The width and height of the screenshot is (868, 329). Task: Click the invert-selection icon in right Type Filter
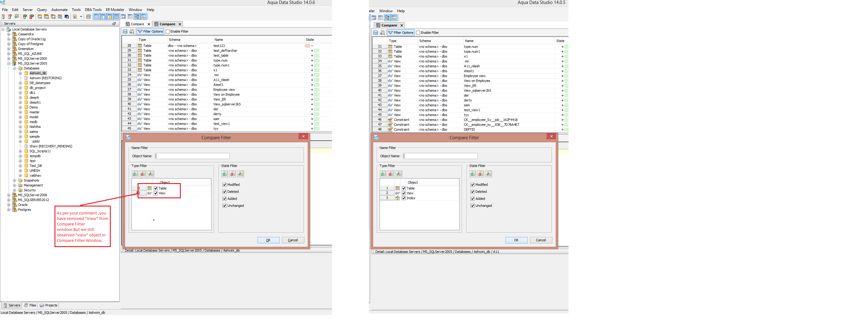(399, 174)
